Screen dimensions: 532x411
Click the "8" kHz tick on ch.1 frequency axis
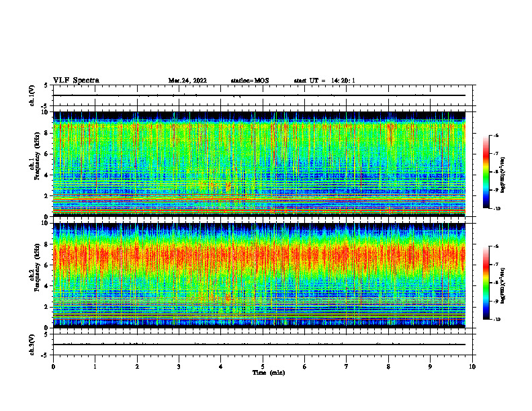[x=46, y=133]
